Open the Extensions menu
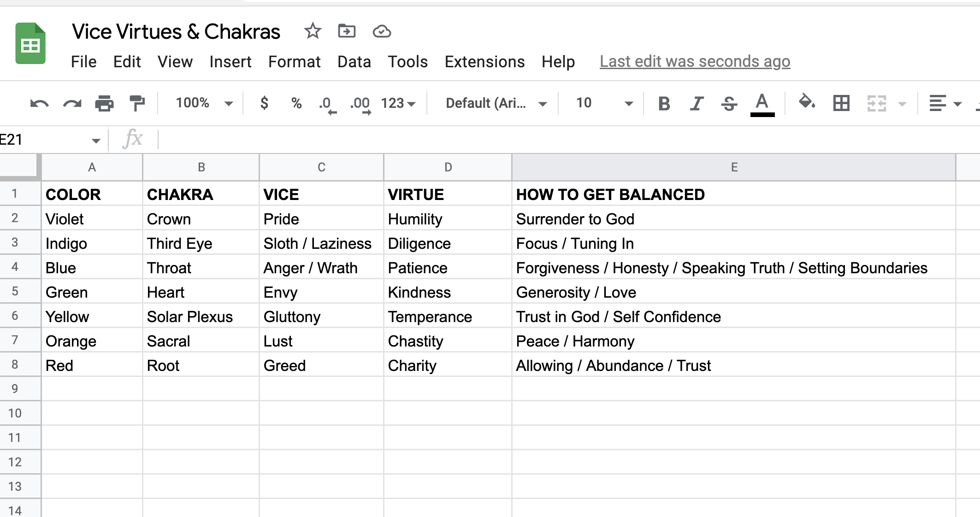Image resolution: width=980 pixels, height=517 pixels. pos(484,62)
